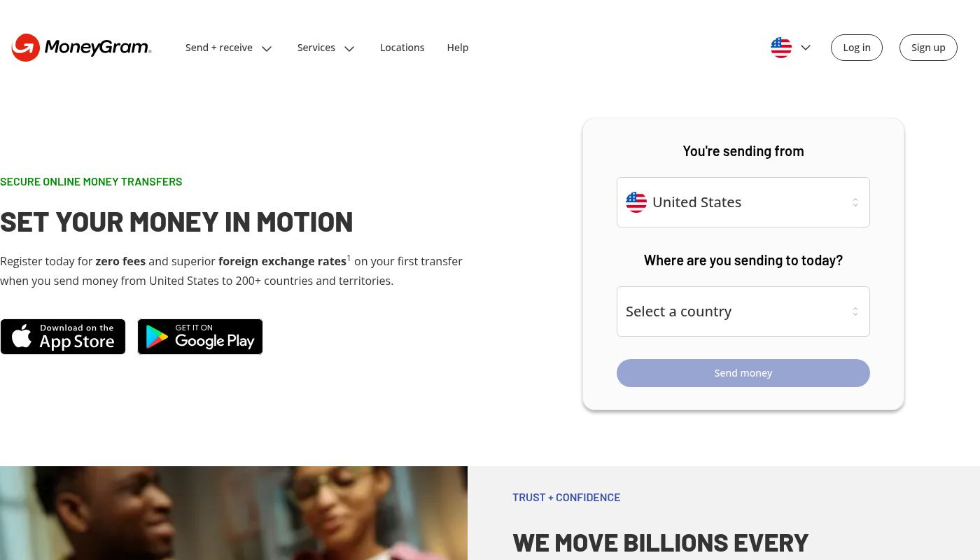Click the Log in button
The image size is (980, 560).
tap(857, 48)
